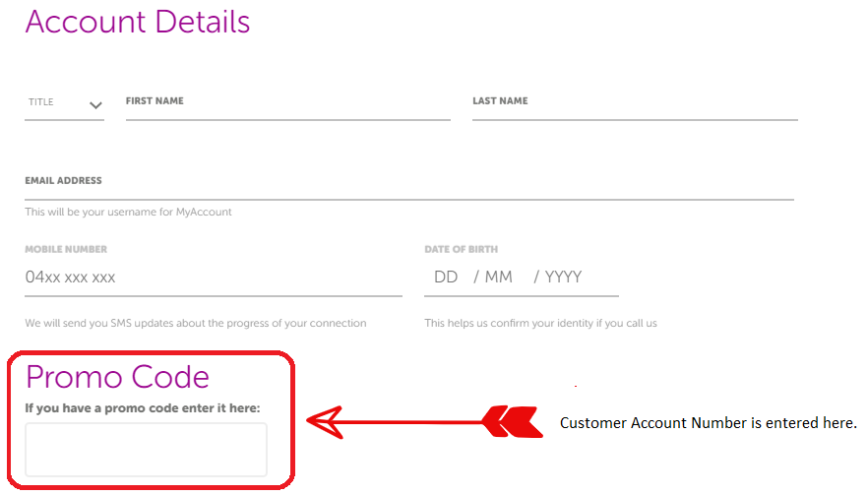Select the MM month field of date of birth
This screenshot has height=495, width=868.
coord(498,277)
